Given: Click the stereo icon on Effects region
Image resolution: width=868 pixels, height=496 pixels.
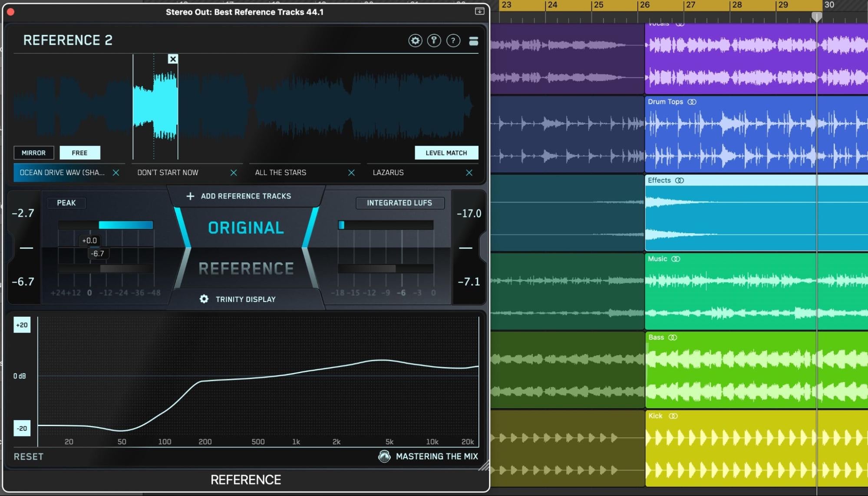Looking at the screenshot, I should coord(680,180).
